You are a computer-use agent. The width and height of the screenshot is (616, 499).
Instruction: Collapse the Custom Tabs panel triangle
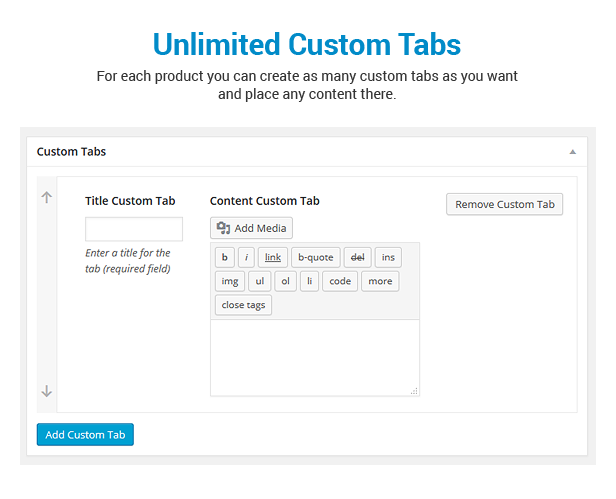[573, 152]
